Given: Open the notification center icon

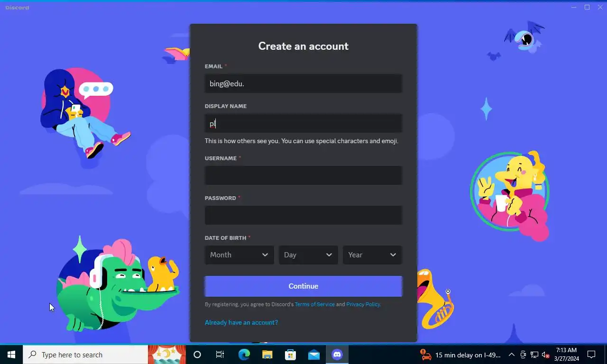Looking at the screenshot, I should [x=591, y=355].
